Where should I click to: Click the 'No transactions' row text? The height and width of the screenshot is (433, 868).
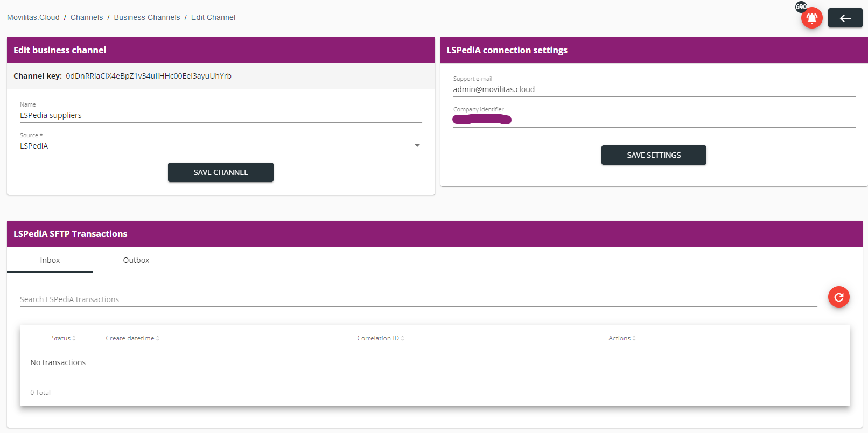pos(58,362)
